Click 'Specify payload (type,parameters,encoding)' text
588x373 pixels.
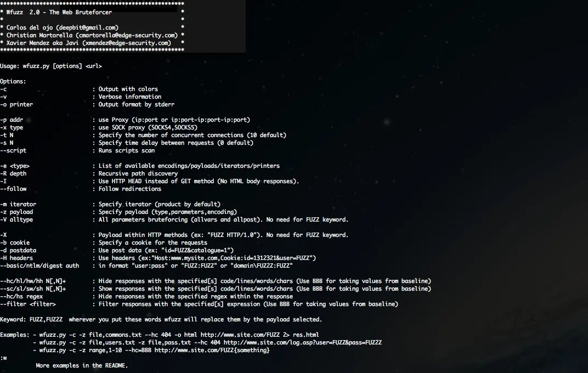(x=168, y=212)
